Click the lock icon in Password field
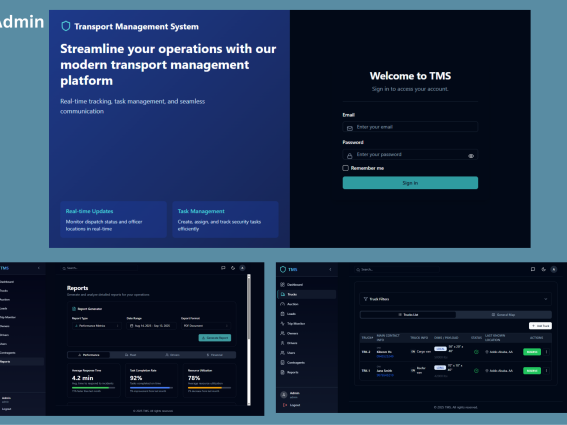This screenshot has height=425, width=567. pyautogui.click(x=350, y=156)
